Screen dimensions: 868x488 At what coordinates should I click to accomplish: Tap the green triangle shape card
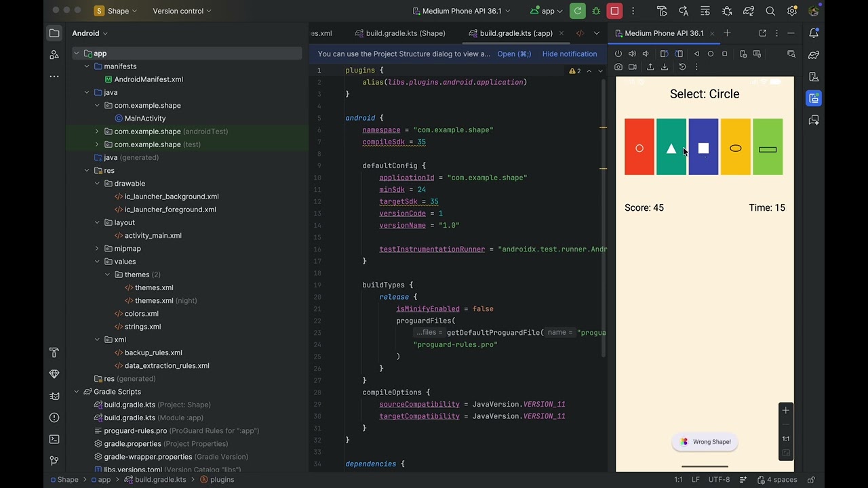pyautogui.click(x=671, y=147)
